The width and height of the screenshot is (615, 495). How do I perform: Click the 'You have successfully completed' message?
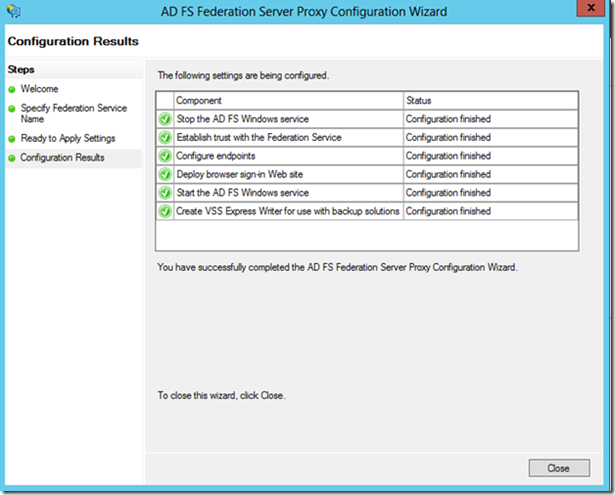(337, 268)
